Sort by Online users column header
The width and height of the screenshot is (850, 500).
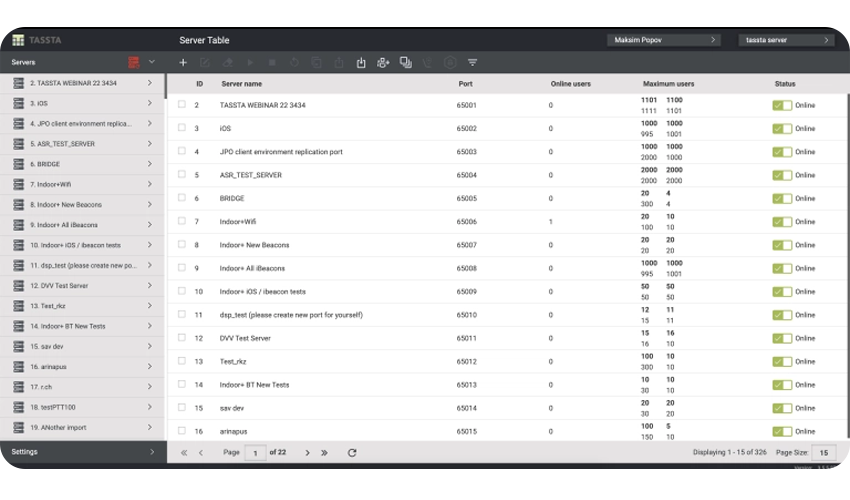[x=570, y=84]
